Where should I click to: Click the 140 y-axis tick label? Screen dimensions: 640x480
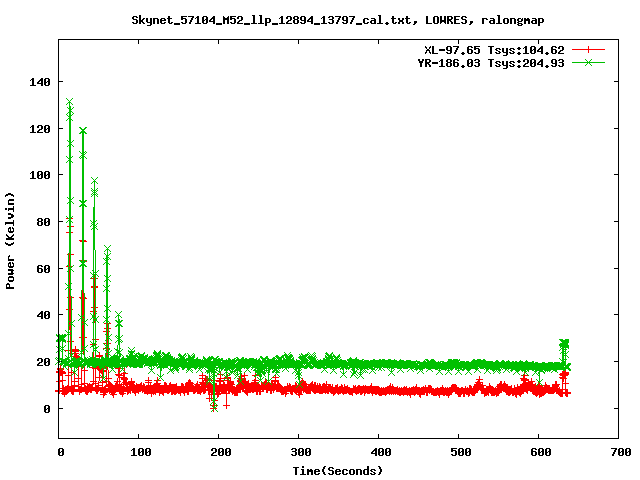click(40, 82)
